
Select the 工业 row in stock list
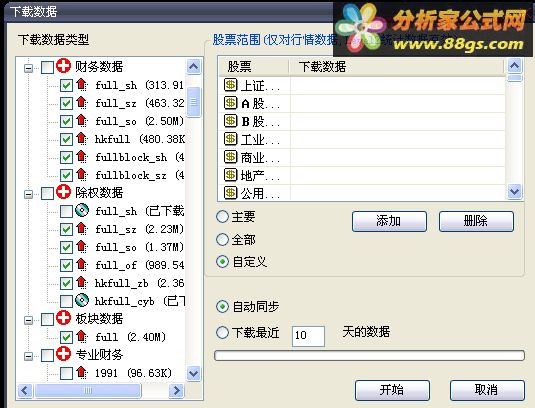click(x=362, y=139)
